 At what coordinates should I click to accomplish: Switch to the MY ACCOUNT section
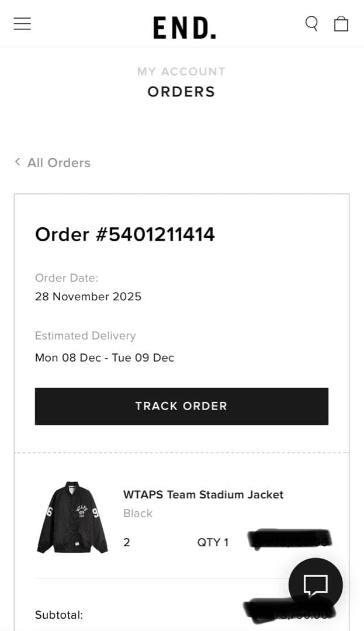click(x=181, y=71)
